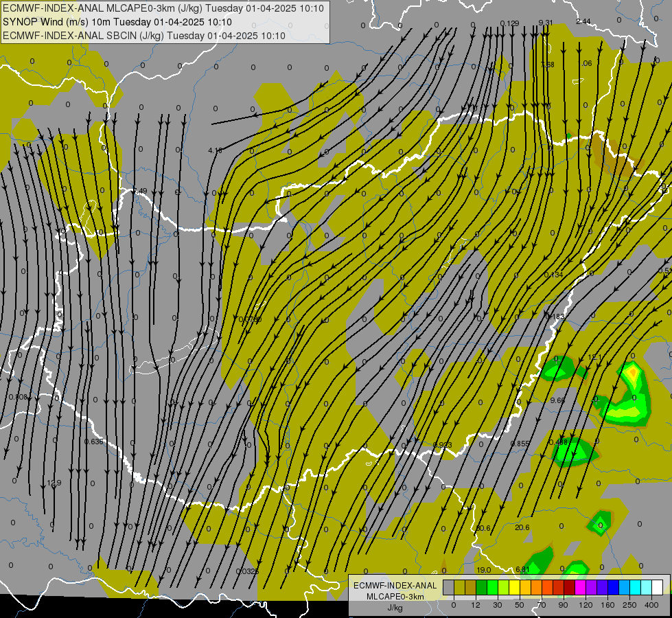The height and width of the screenshot is (618, 672).
Task: Click the 250 legend scale label
Action: (629, 605)
